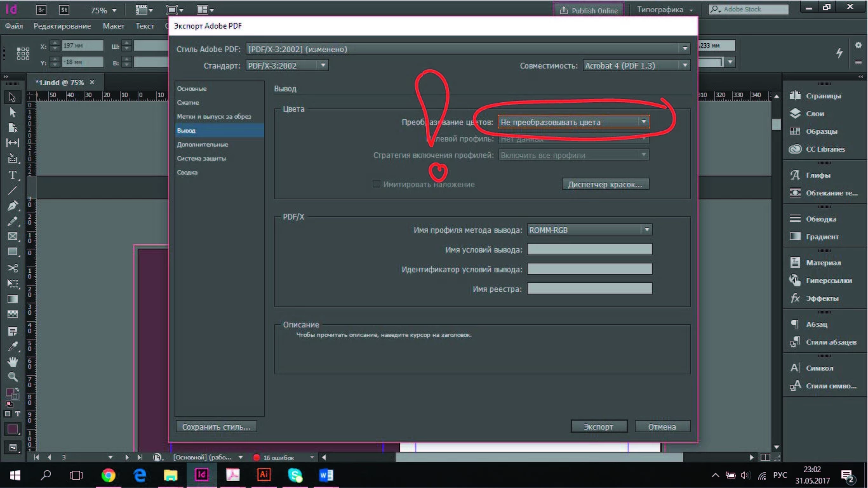Open the Файл menu
The height and width of the screenshot is (488, 868).
point(14,26)
